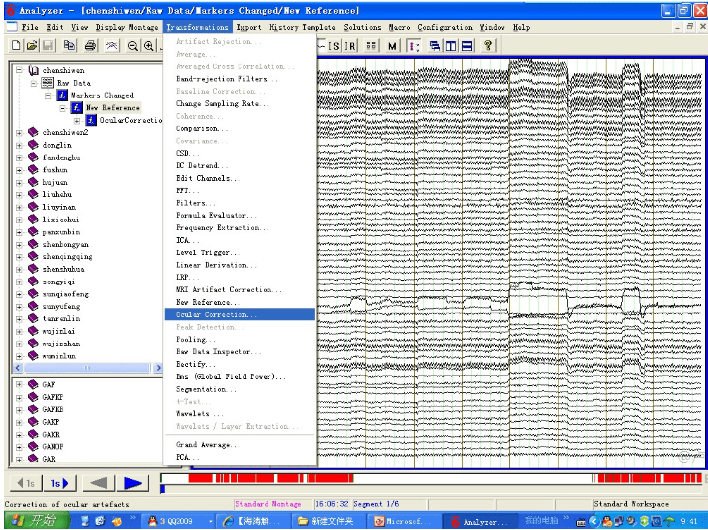Select the shenhongyan tree item

click(x=65, y=244)
